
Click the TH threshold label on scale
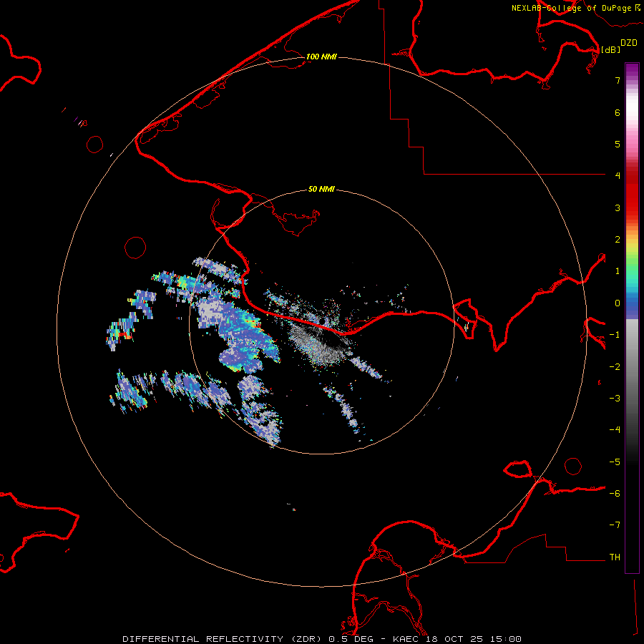[x=615, y=557]
